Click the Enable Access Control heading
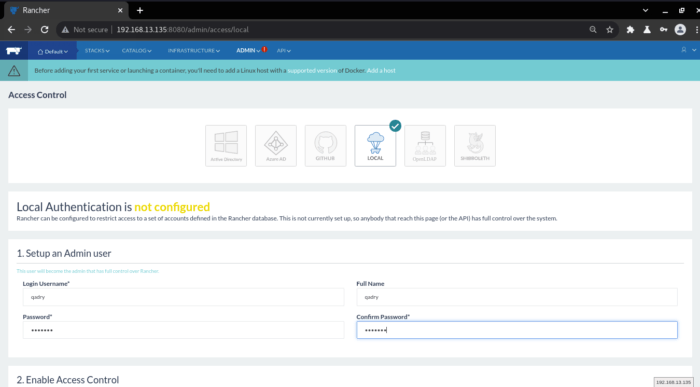Screen dimensions: 700x387 (68, 379)
